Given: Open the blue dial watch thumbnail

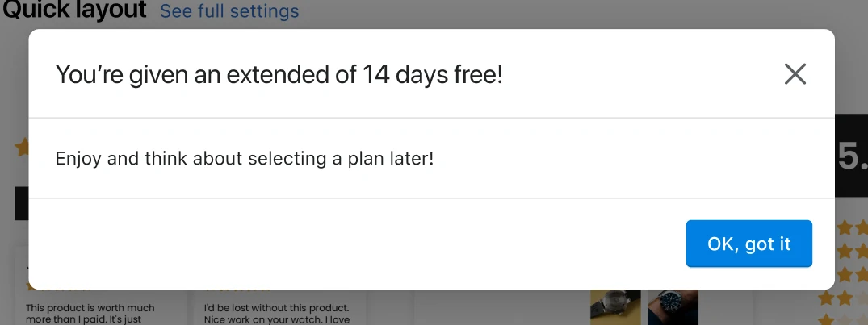Looking at the screenshot, I should (673, 307).
